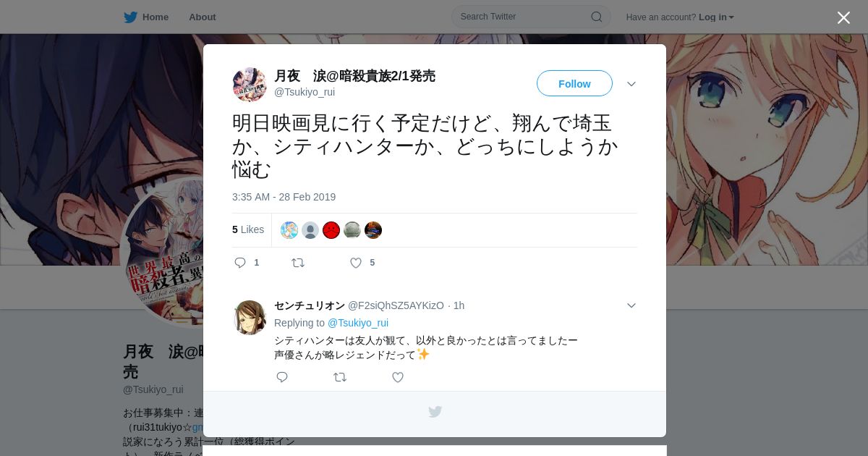This screenshot has height=456, width=868.
Task: Open the main tweet options chevron
Action: tap(631, 84)
